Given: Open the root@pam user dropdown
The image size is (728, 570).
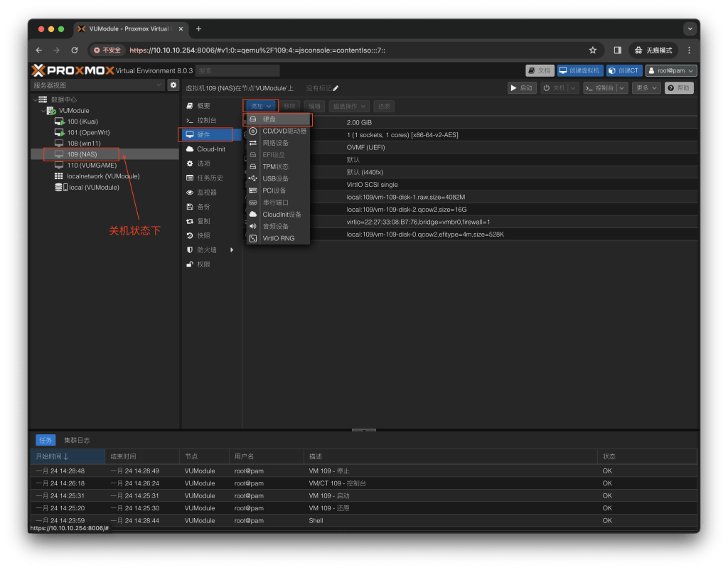Looking at the screenshot, I should coord(670,70).
